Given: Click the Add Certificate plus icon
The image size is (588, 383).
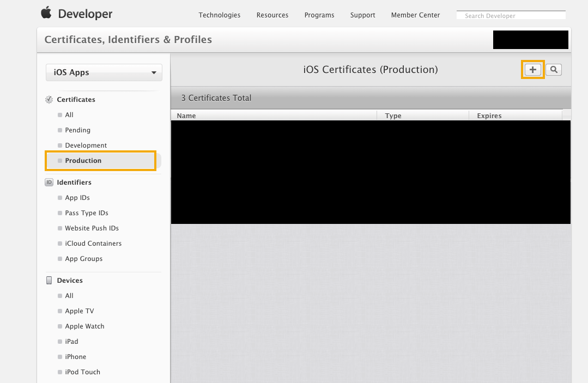Looking at the screenshot, I should click(532, 69).
